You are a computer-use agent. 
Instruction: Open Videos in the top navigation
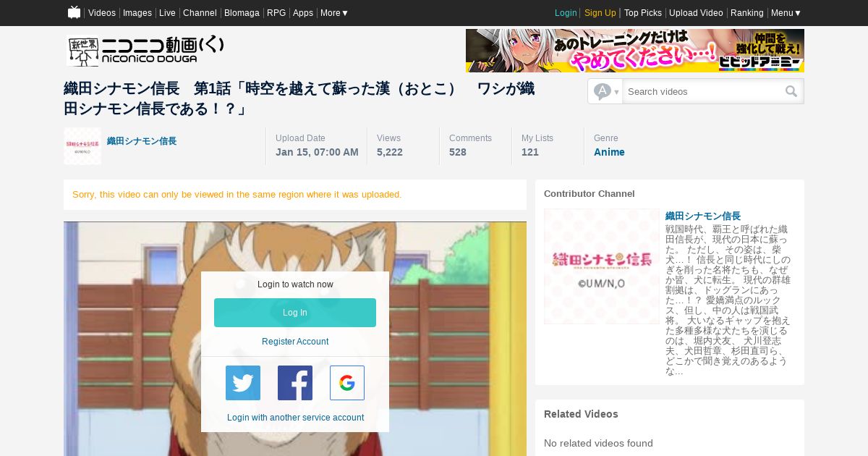pyautogui.click(x=102, y=13)
